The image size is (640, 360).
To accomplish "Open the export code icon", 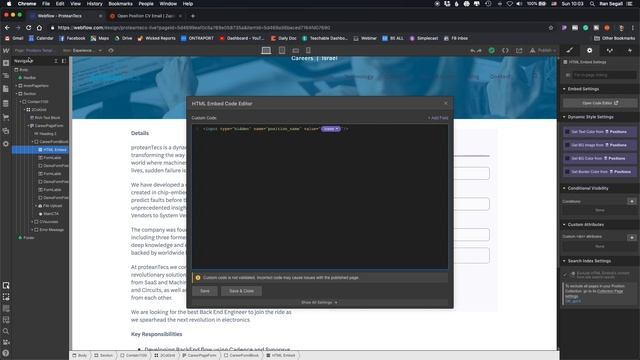I will [x=505, y=50].
